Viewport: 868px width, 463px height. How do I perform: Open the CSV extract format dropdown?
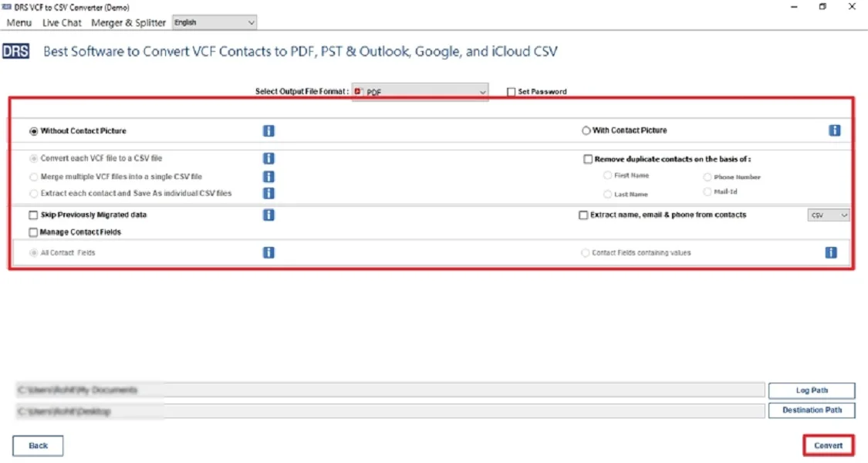[x=828, y=215]
